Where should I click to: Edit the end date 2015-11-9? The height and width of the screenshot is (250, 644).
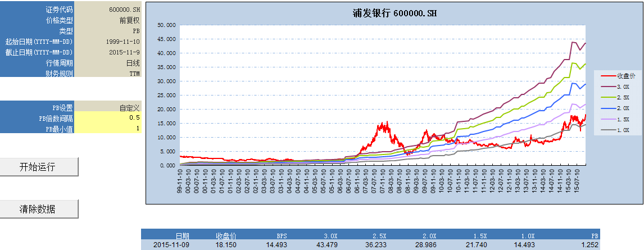click(108, 52)
